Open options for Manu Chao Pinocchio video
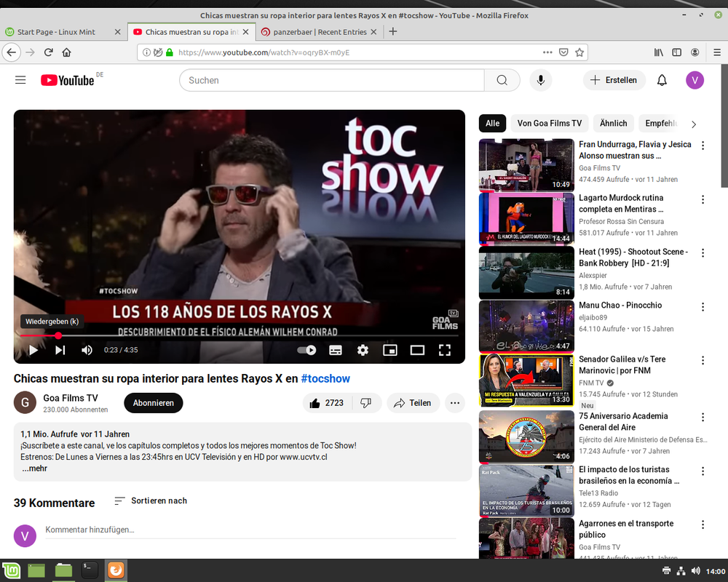The width and height of the screenshot is (728, 582). click(x=703, y=307)
